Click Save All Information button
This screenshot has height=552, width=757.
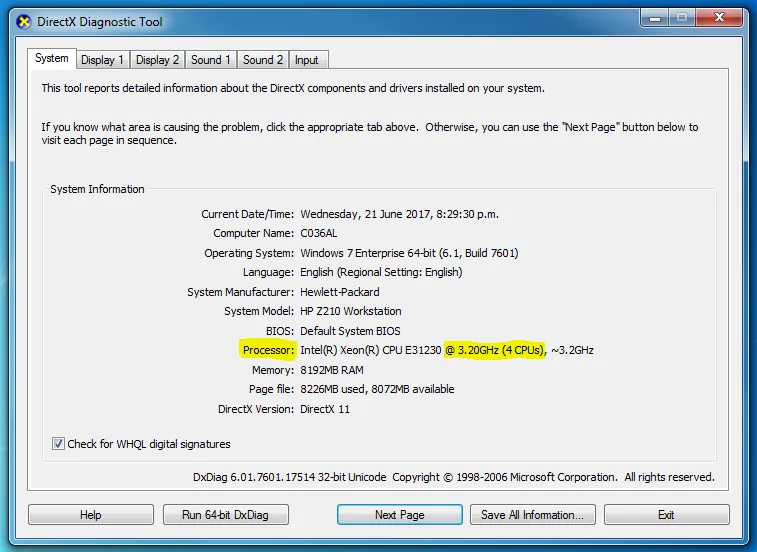tap(533, 515)
